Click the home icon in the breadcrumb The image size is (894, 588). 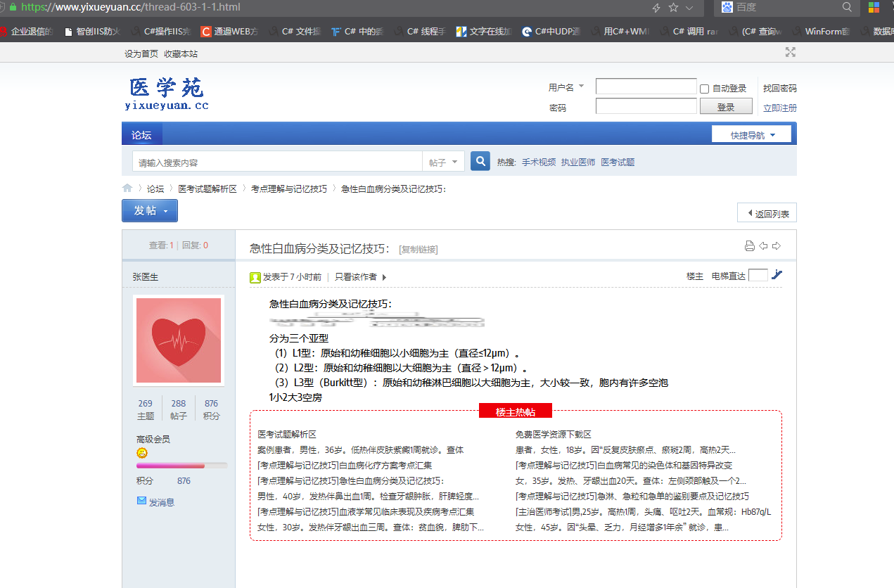tap(127, 188)
